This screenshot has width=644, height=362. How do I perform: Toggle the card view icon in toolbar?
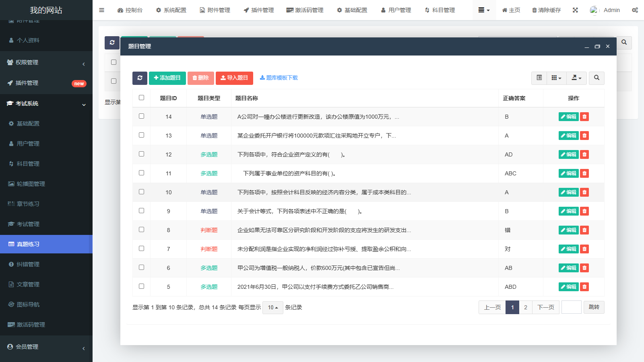(539, 78)
